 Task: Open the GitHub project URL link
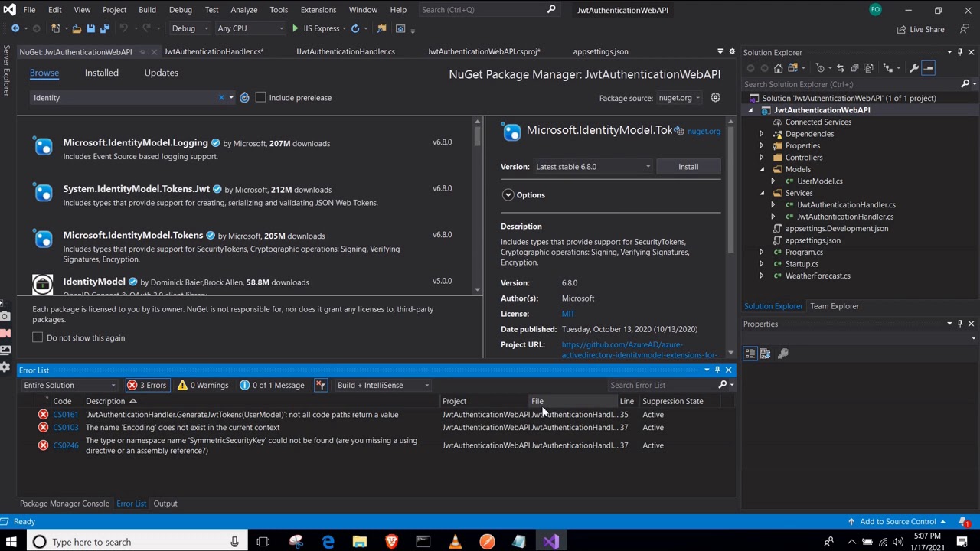639,350
